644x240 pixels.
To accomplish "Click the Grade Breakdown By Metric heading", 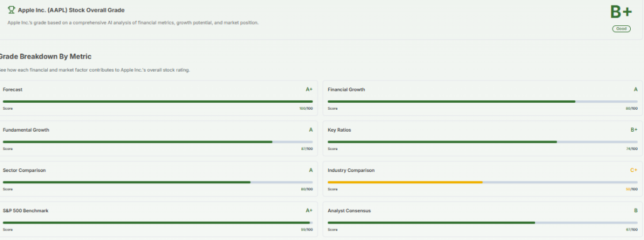I will pos(45,57).
